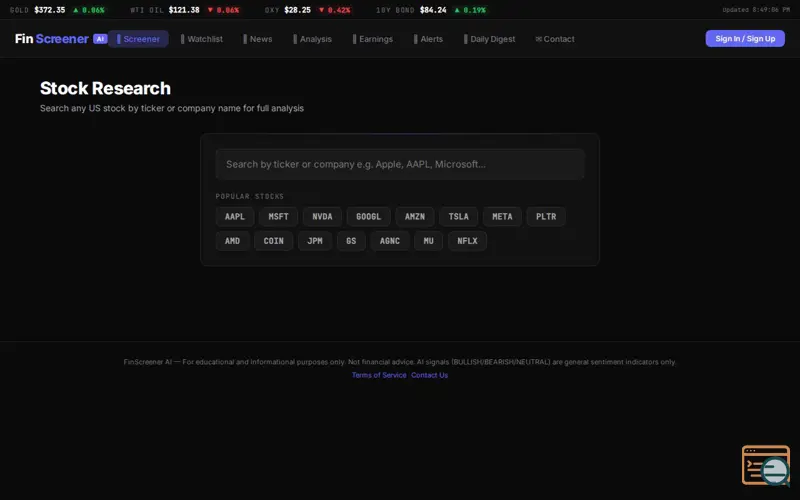
Task: Pick the AMZN stock chip
Action: [x=415, y=216]
